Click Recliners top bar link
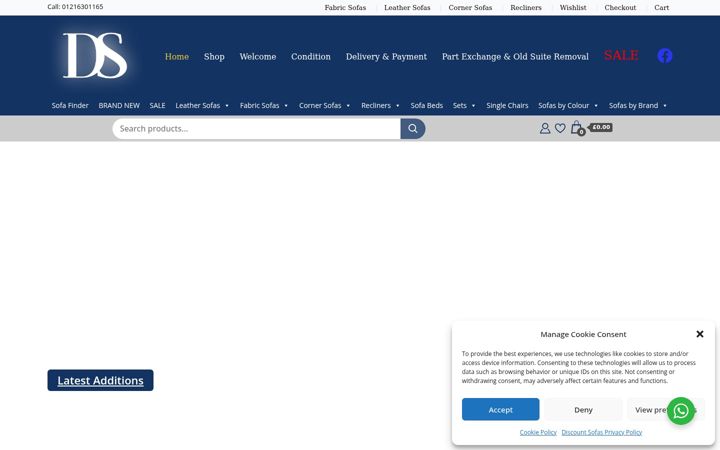This screenshot has width=720, height=450. (526, 7)
